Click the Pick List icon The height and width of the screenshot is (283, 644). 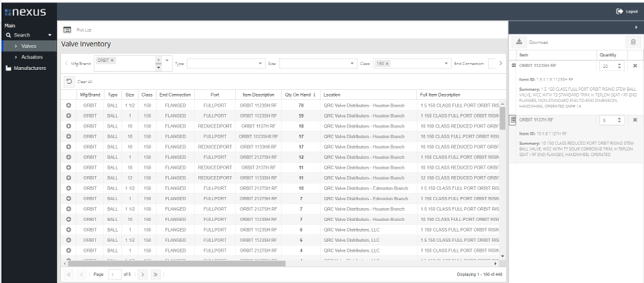(x=67, y=30)
